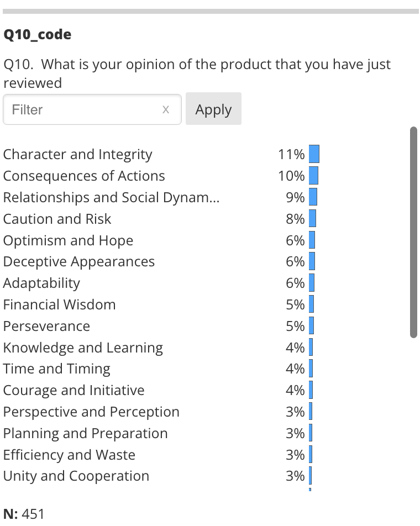Choose the Caution and Risk category
Image resolution: width=420 pixels, height=526 pixels.
57,219
